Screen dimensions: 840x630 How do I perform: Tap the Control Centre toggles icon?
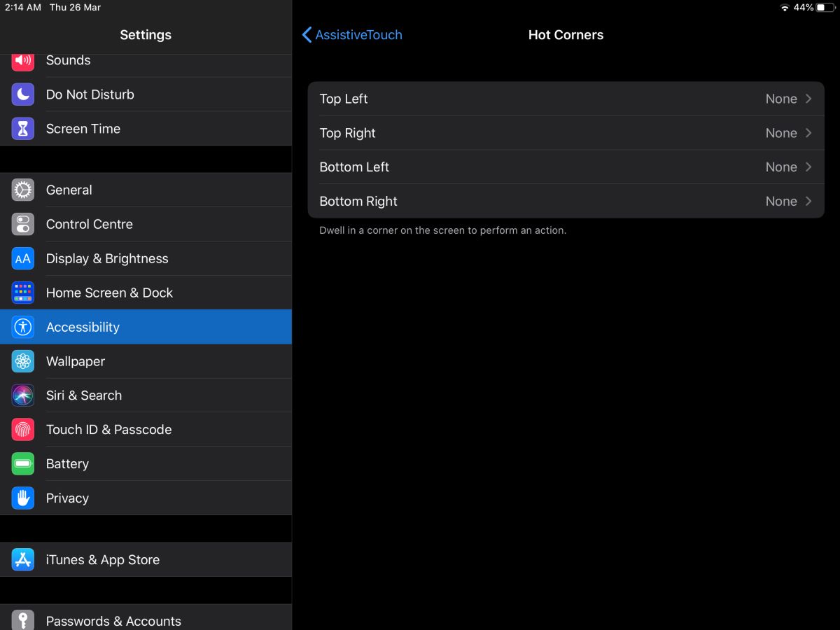pos(23,224)
